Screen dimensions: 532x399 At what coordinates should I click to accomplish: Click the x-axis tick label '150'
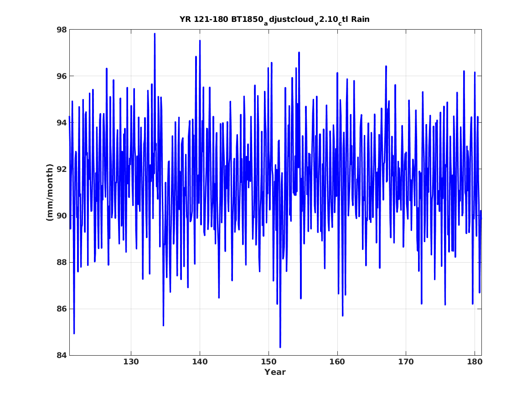(269, 362)
